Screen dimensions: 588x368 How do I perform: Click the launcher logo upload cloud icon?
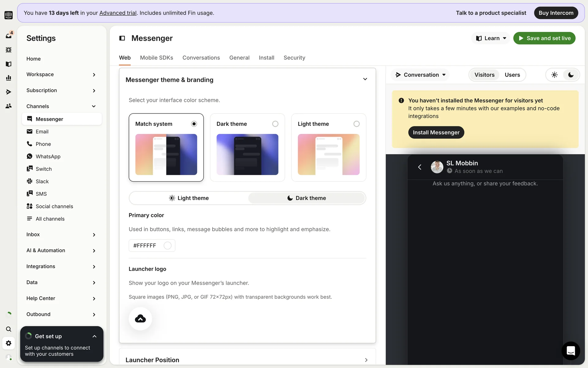point(140,319)
